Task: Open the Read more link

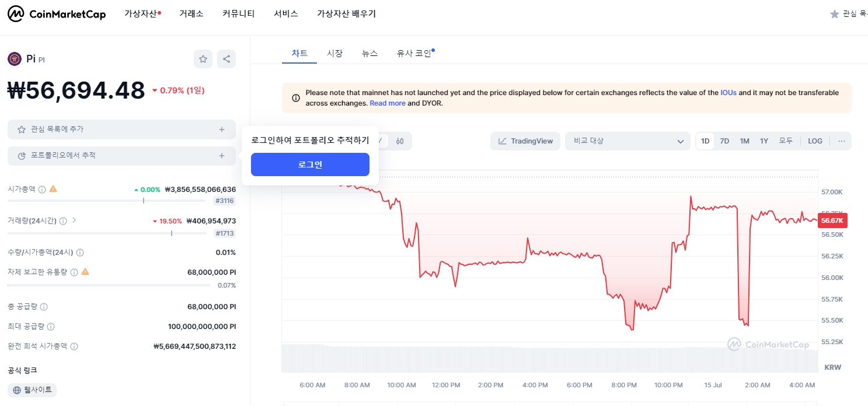Action: 387,103
